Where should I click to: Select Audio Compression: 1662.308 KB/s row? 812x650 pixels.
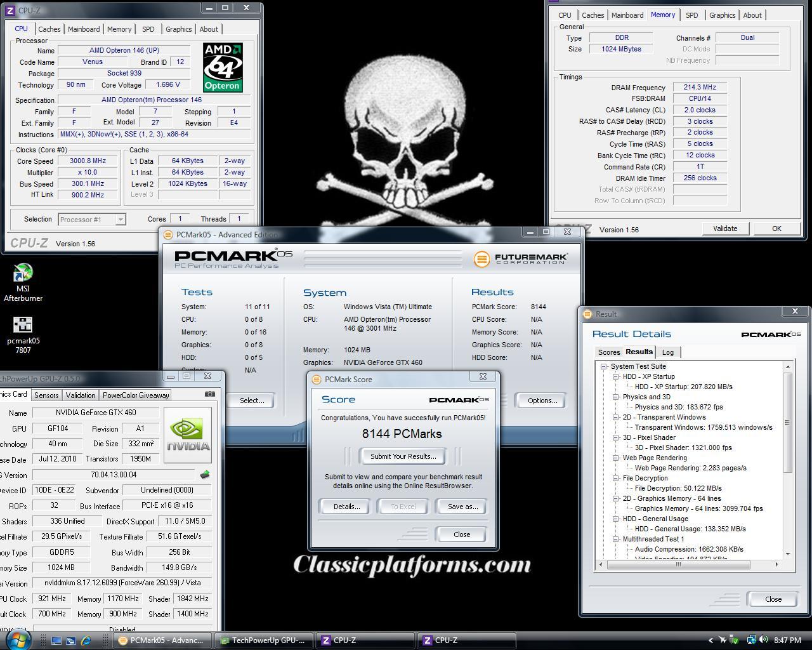coord(689,549)
